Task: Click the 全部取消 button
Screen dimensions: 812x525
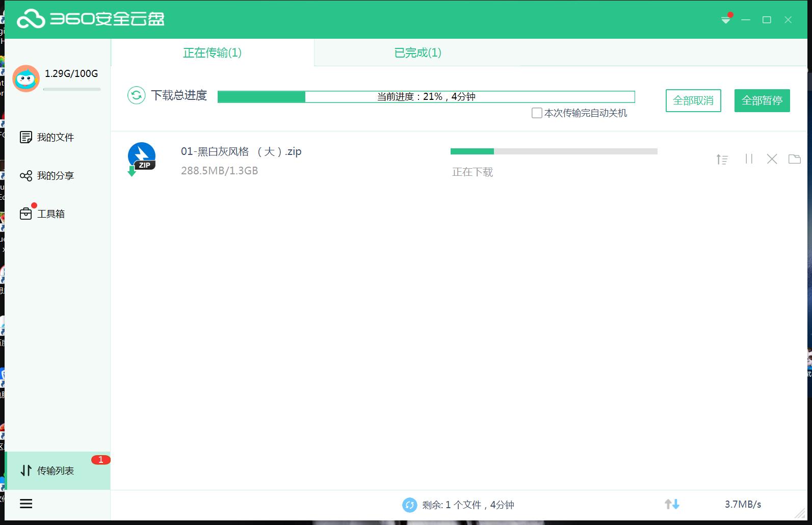Action: click(693, 100)
